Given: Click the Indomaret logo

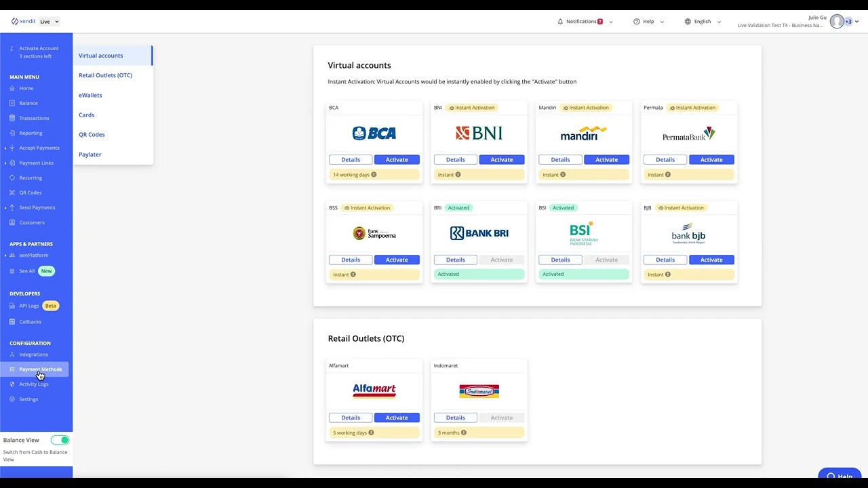Looking at the screenshot, I should (x=479, y=390).
